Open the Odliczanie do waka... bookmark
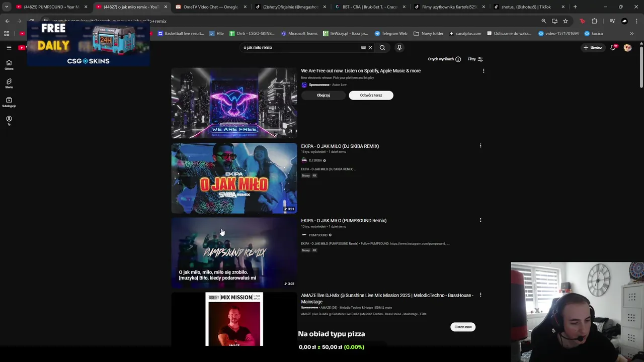The image size is (644, 362). [x=509, y=34]
